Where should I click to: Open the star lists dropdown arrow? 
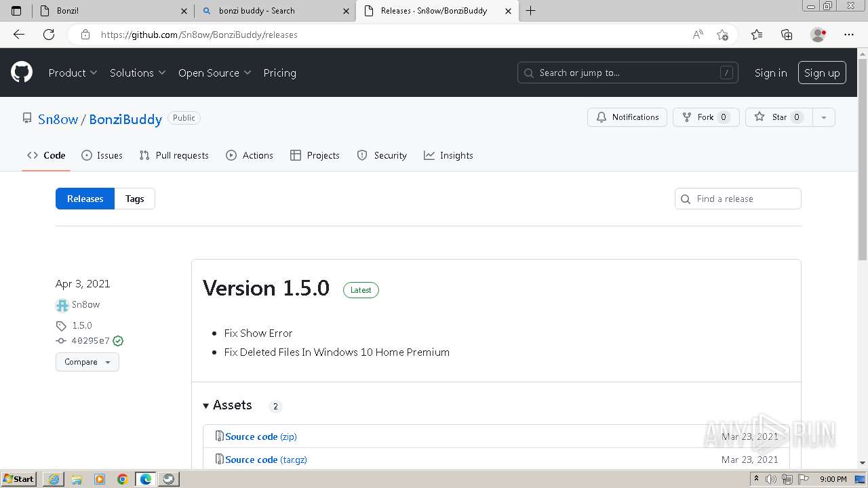tap(823, 117)
